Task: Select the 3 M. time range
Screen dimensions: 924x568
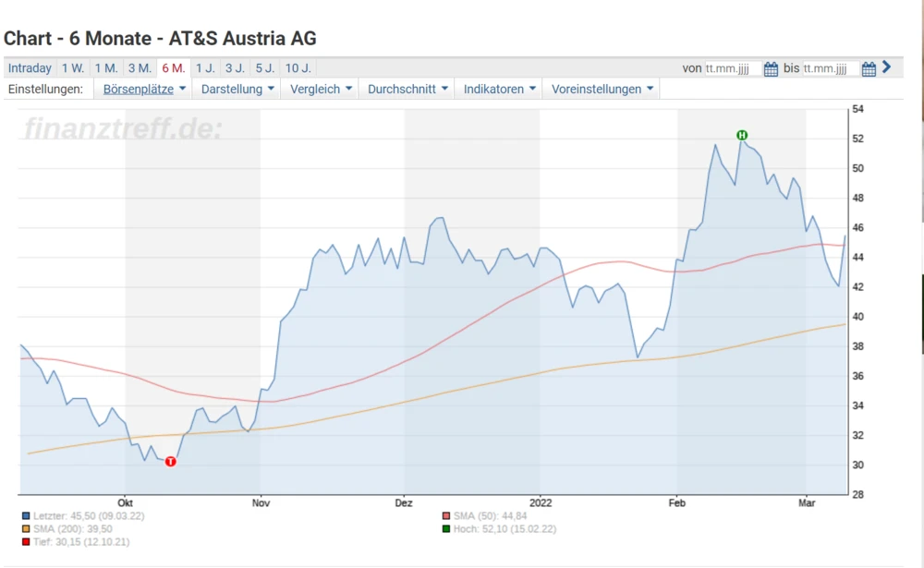Action: [x=140, y=68]
